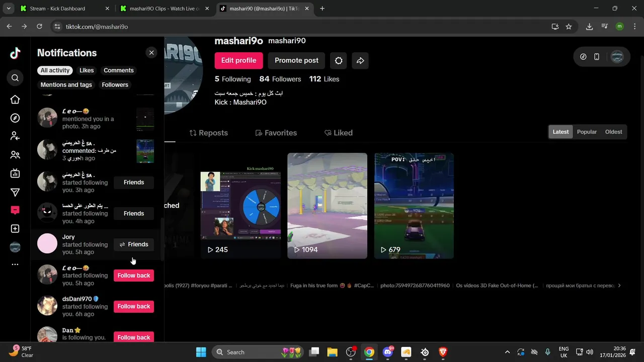
Task: Open the video with 679 views
Action: point(414,206)
